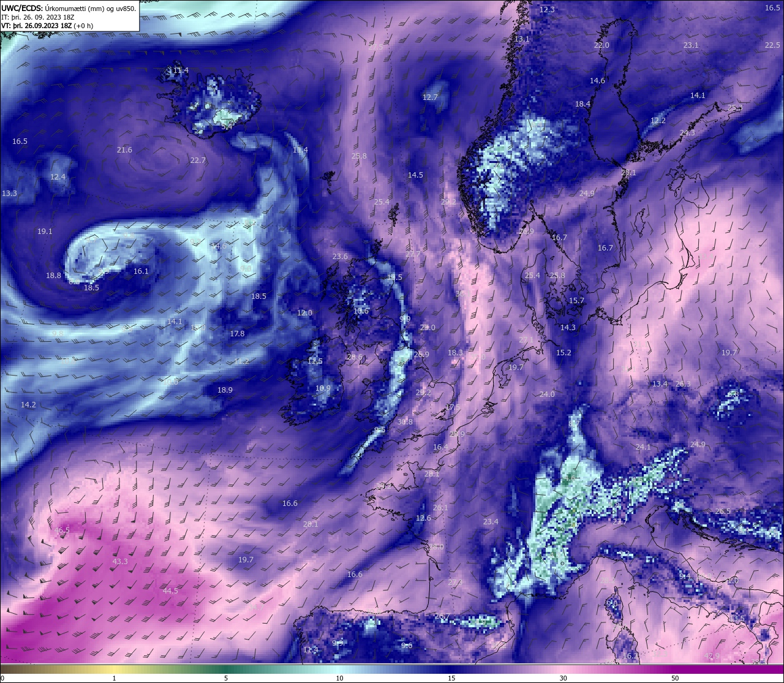Viewport: 784px width, 683px height.
Task: Click the map value '21.6'
Action: 124,149
